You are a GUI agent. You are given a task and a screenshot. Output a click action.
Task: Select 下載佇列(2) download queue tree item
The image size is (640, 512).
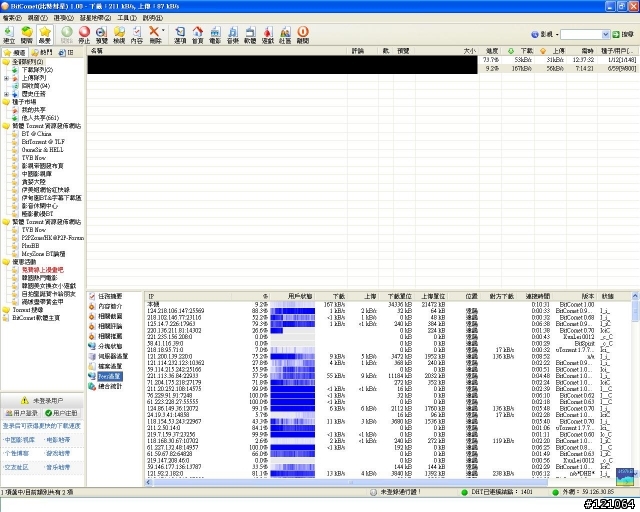[37, 70]
